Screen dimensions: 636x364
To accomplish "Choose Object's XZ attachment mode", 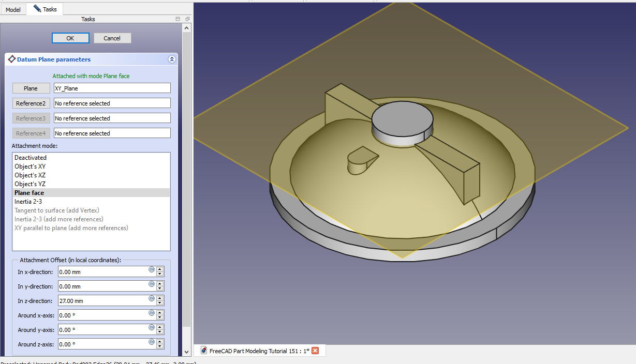I will point(30,175).
